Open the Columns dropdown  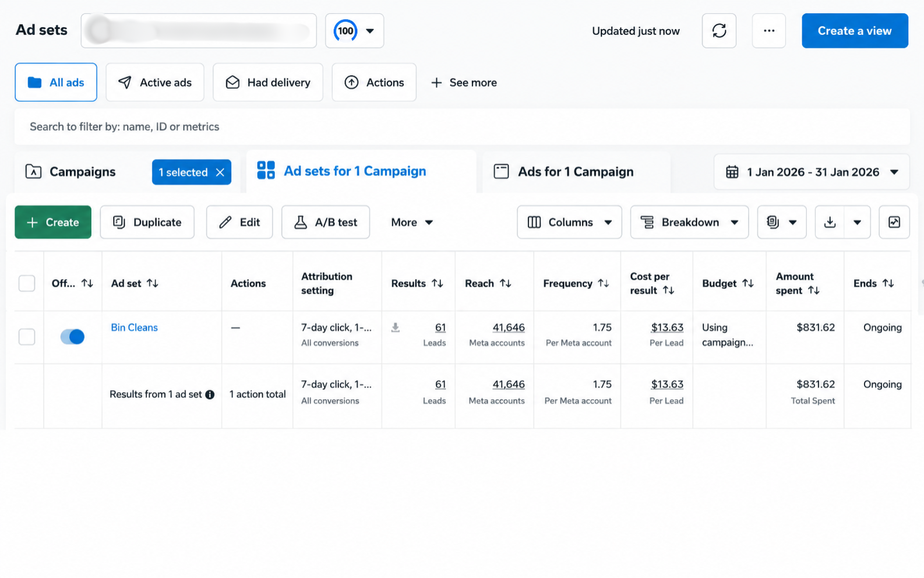click(569, 222)
